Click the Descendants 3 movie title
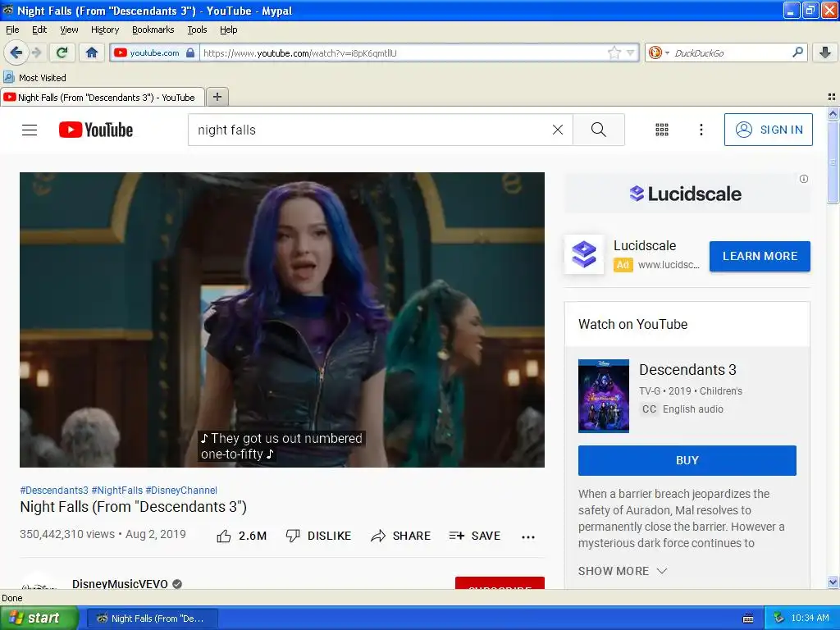The image size is (840, 630). tap(687, 370)
